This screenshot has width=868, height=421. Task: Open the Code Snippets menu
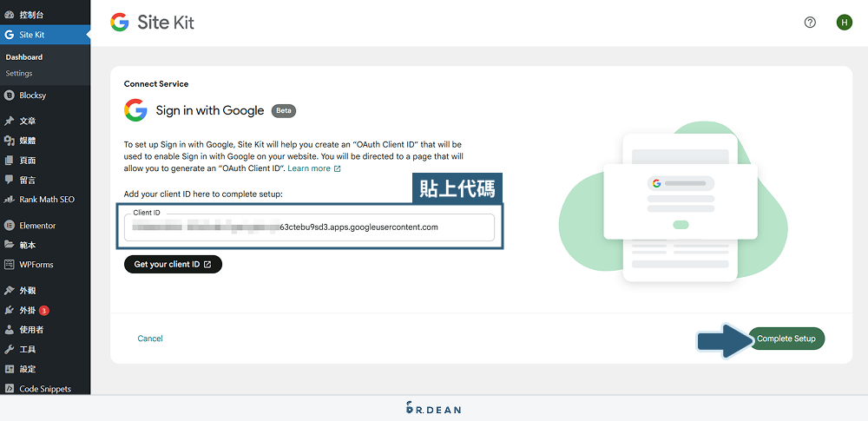tap(45, 388)
